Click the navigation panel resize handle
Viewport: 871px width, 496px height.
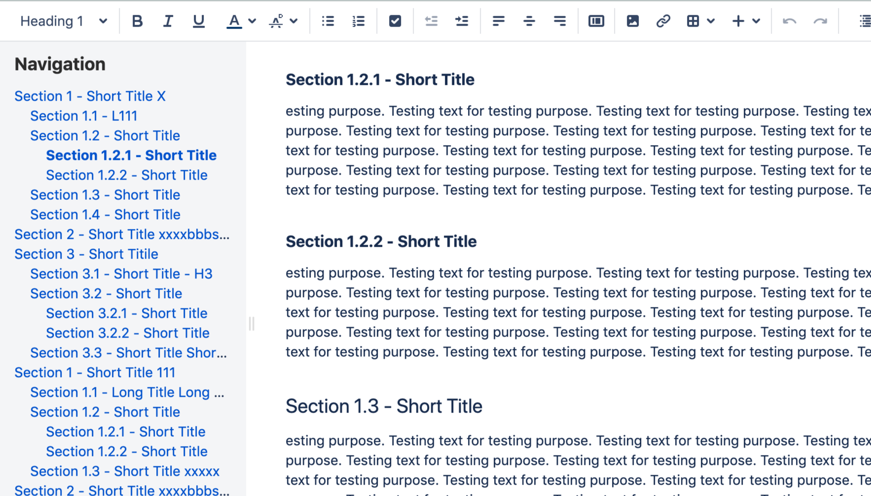click(x=251, y=323)
